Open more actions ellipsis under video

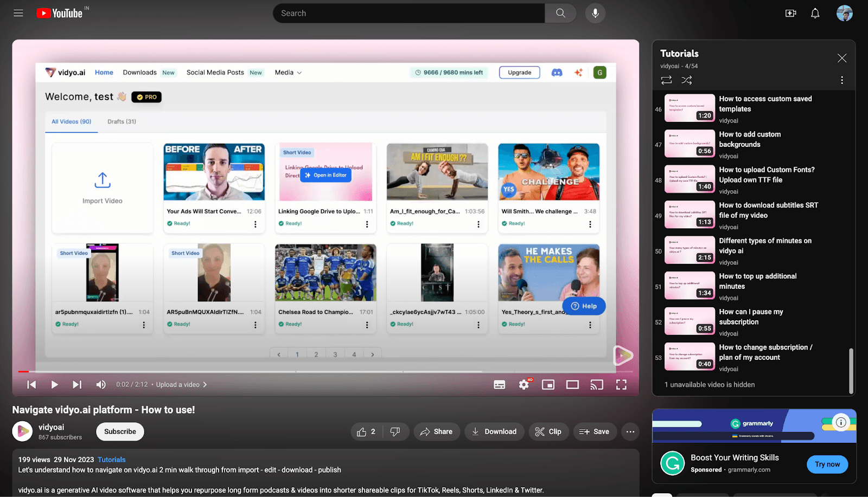pos(630,431)
